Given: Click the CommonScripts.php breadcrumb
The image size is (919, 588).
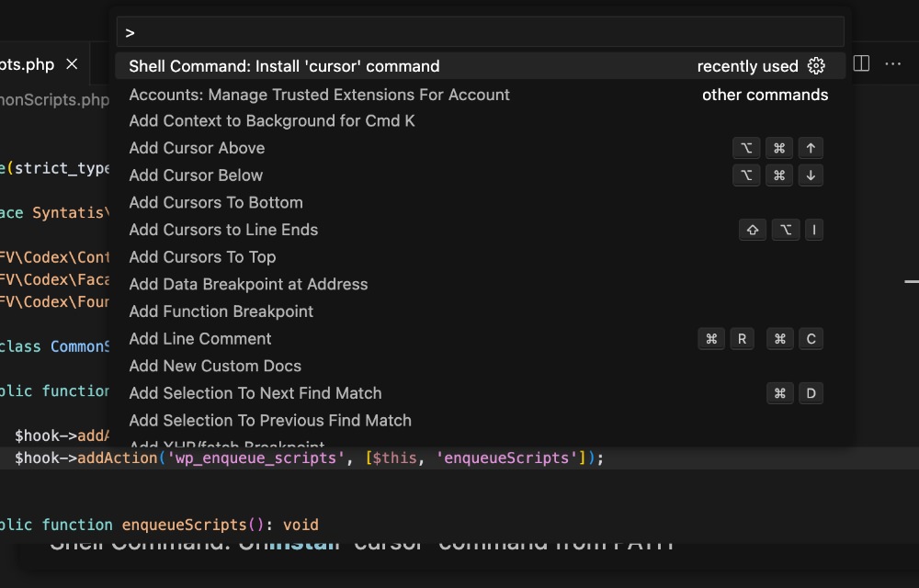Looking at the screenshot, I should coord(54,99).
